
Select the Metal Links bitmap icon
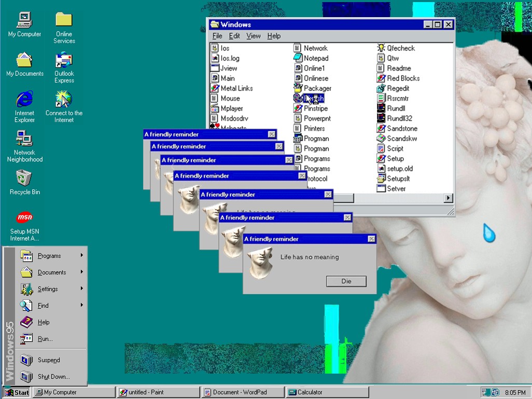215,88
